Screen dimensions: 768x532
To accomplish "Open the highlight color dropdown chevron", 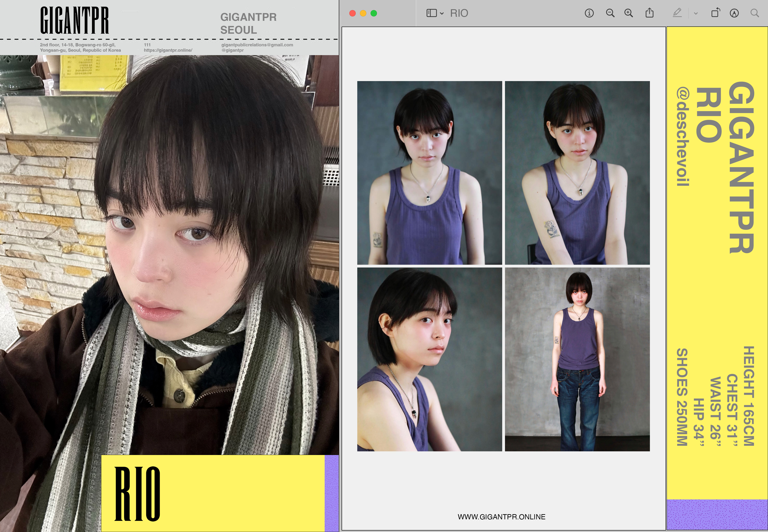I will click(696, 14).
